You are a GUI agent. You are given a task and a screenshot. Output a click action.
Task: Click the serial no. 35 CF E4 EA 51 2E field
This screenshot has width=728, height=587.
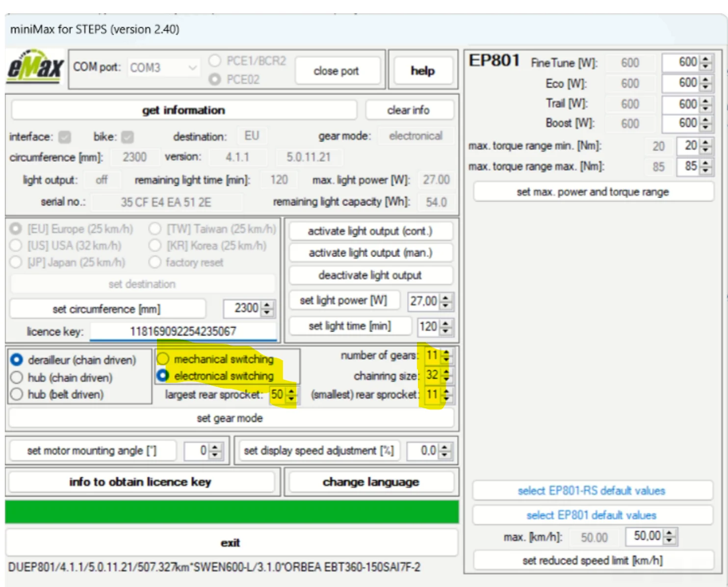[x=166, y=202]
